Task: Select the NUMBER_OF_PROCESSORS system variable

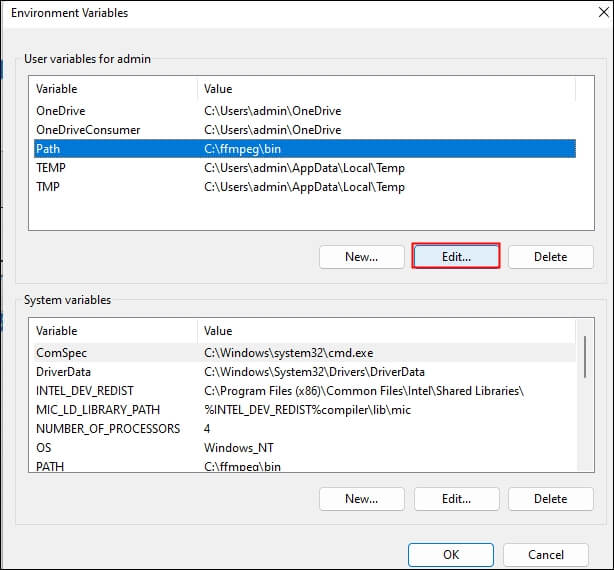Action: click(108, 428)
